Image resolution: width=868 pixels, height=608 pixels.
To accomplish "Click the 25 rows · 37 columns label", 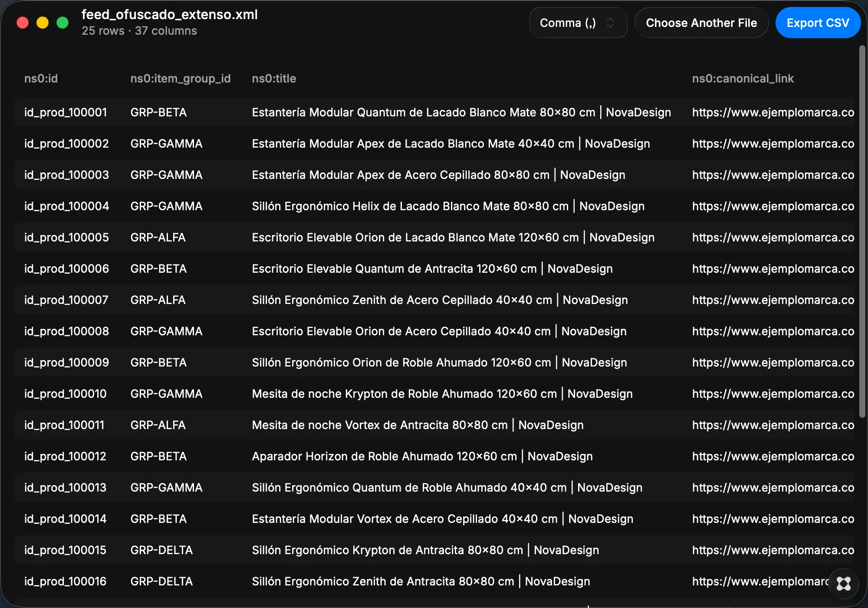I will 139,31.
